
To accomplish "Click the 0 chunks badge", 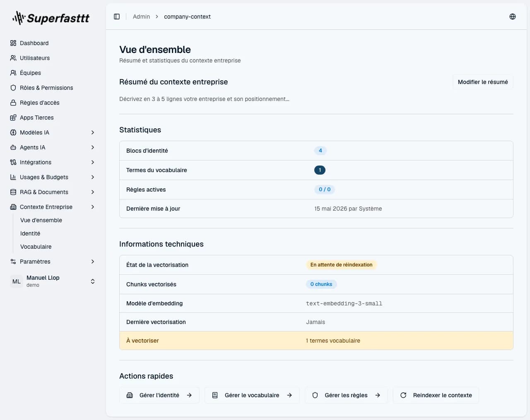I will (321, 284).
